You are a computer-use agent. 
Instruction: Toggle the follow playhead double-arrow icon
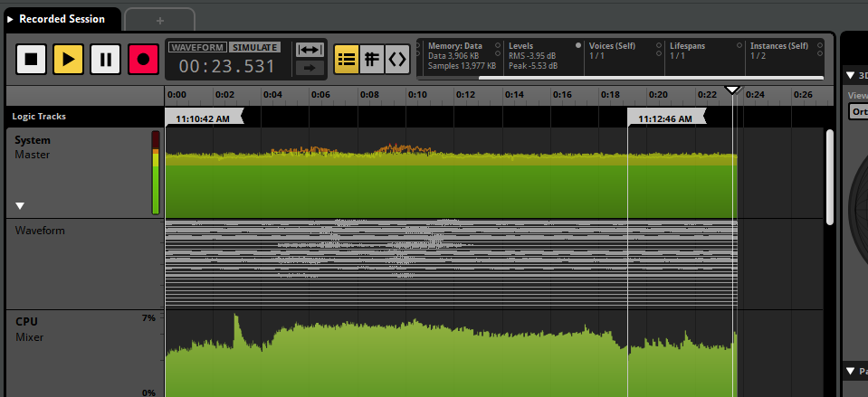[x=310, y=50]
